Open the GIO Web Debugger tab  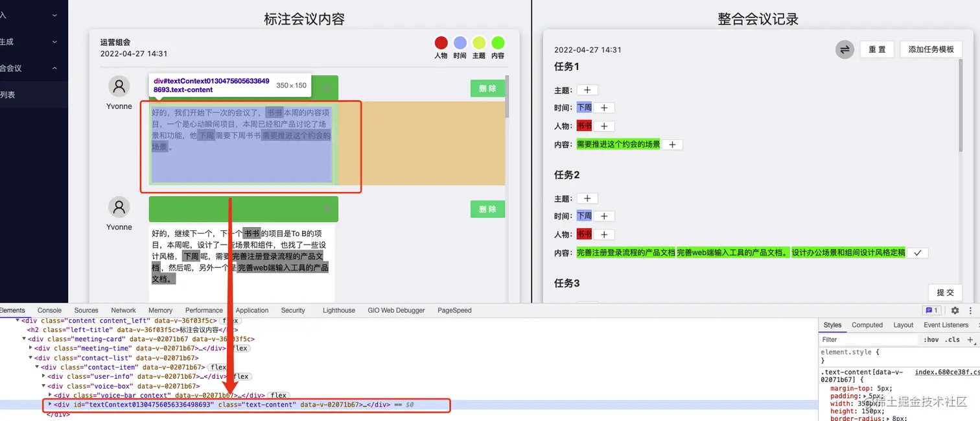396,311
